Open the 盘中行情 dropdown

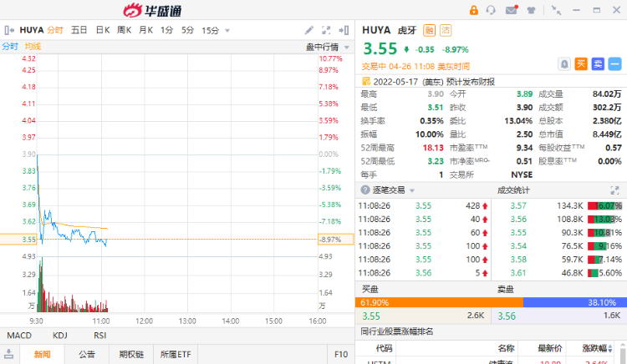pos(326,47)
